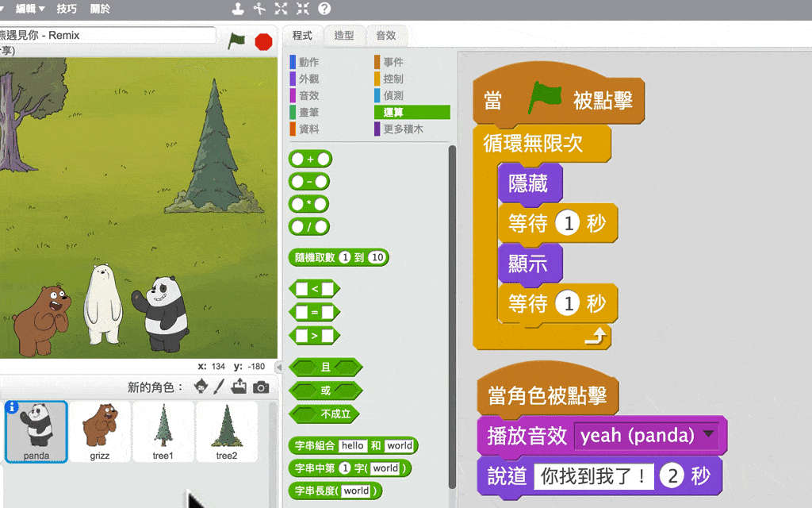Open the yeah (panda) sound dropdown arrow
This screenshot has height=508, width=812.
click(708, 434)
